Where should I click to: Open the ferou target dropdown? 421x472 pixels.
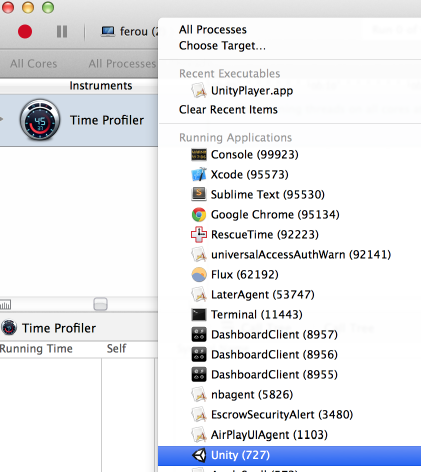[x=129, y=32]
